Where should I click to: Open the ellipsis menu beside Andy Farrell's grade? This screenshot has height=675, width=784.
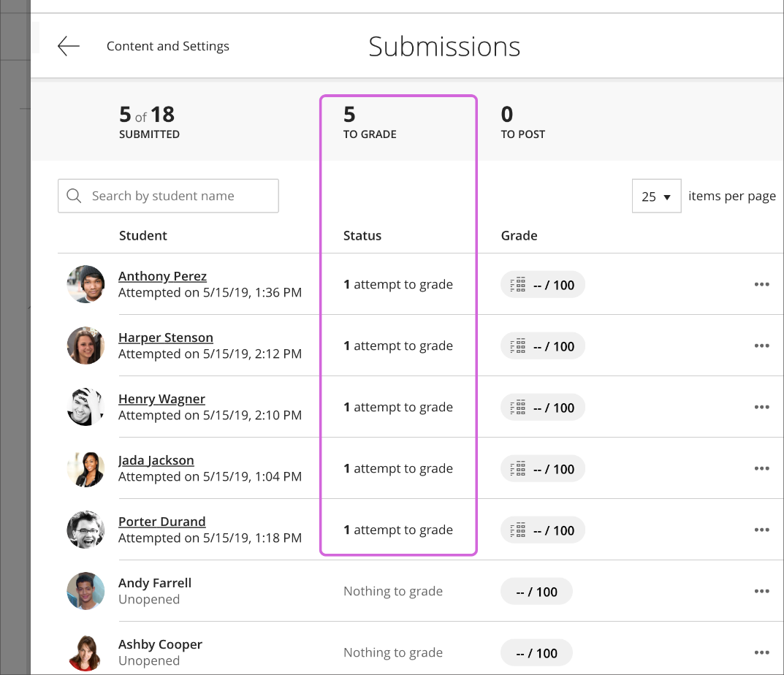coord(761,590)
